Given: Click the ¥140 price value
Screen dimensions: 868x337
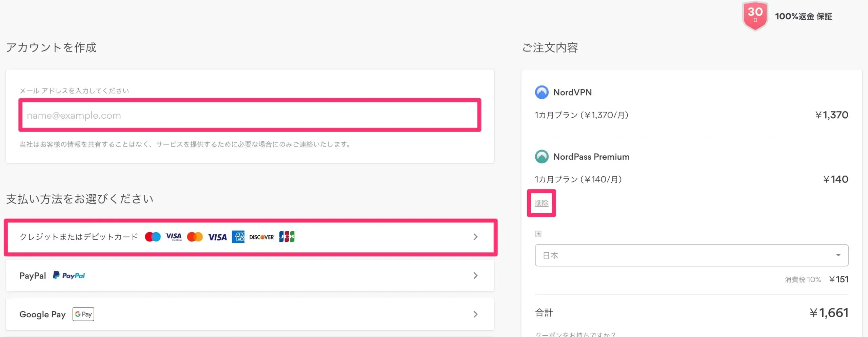Looking at the screenshot, I should coord(836,179).
